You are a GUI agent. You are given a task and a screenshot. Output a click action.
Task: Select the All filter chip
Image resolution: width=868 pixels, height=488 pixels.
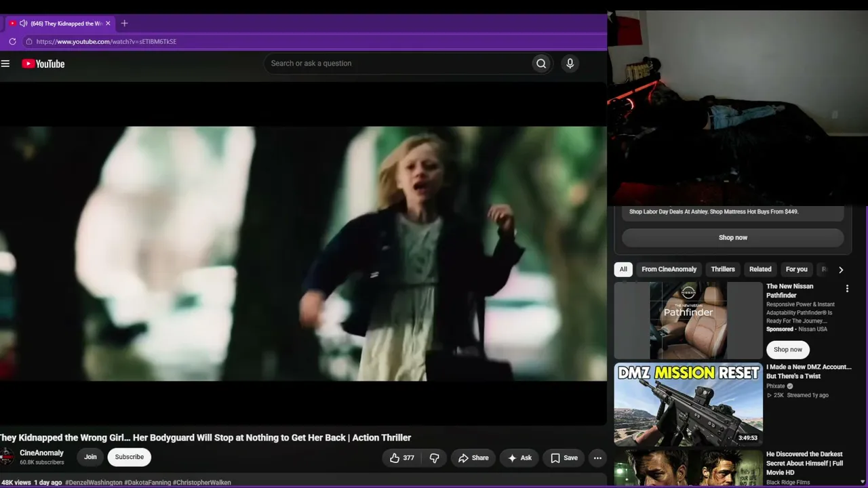[x=623, y=269]
